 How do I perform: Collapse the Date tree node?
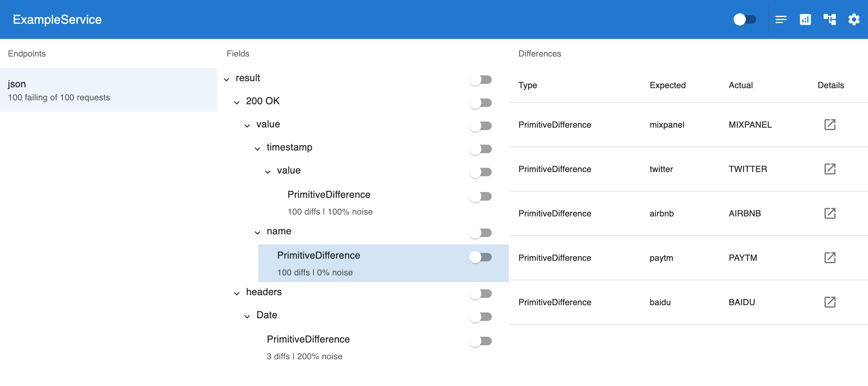[247, 317]
